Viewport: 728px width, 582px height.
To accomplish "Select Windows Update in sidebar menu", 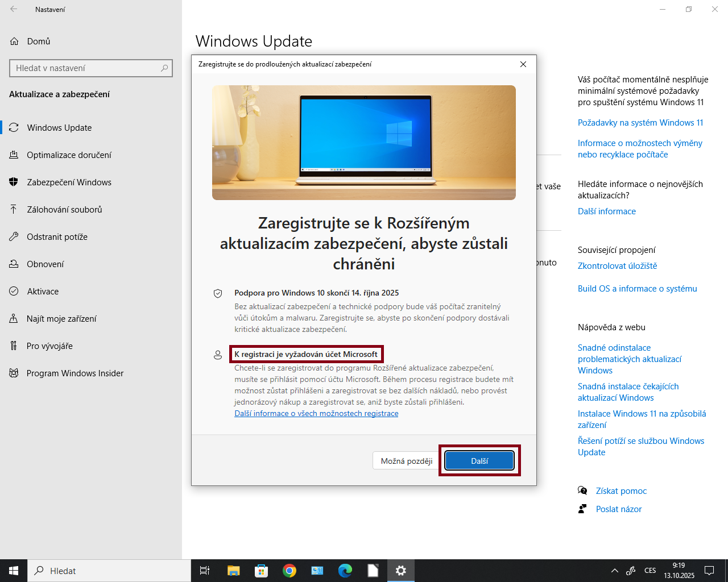I will pos(91,127).
